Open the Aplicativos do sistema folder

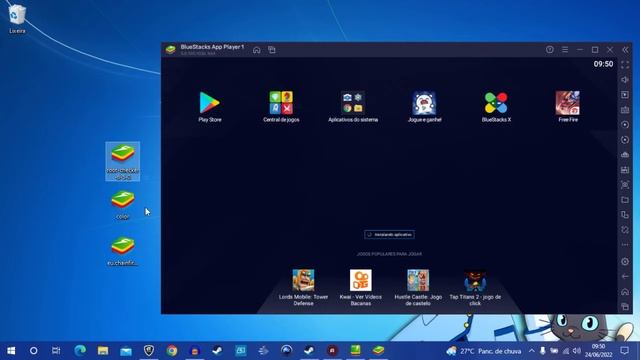coord(353,106)
